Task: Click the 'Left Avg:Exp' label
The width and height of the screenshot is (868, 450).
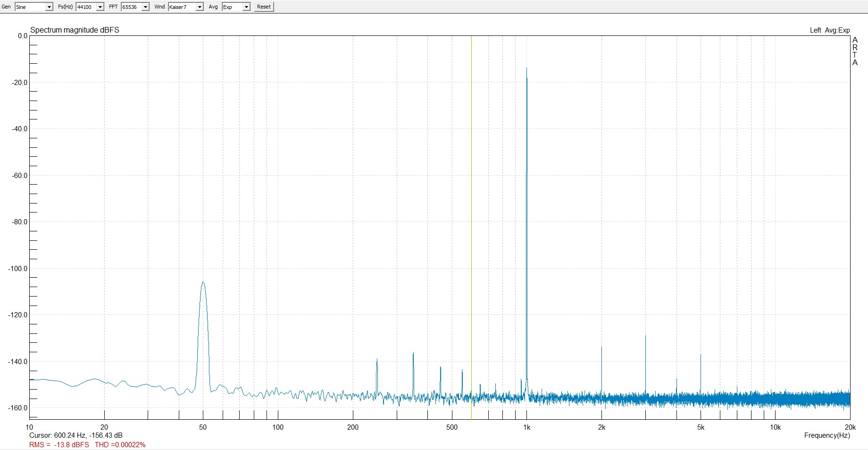Action: click(830, 30)
